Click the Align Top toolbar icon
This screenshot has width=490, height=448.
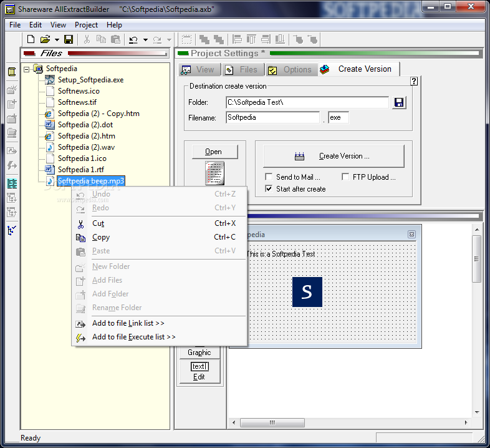[251, 39]
